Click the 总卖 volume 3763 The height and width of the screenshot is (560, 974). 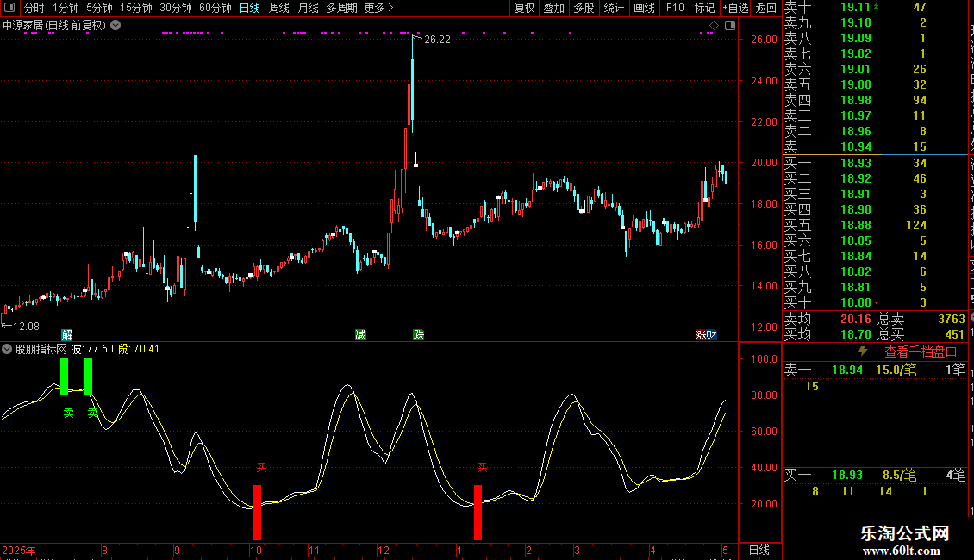pyautogui.click(x=951, y=319)
